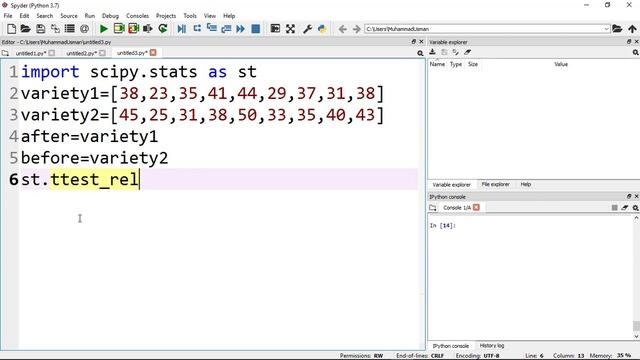The width and height of the screenshot is (640, 360).
Task: Run the file with the green play button
Action: [104, 29]
